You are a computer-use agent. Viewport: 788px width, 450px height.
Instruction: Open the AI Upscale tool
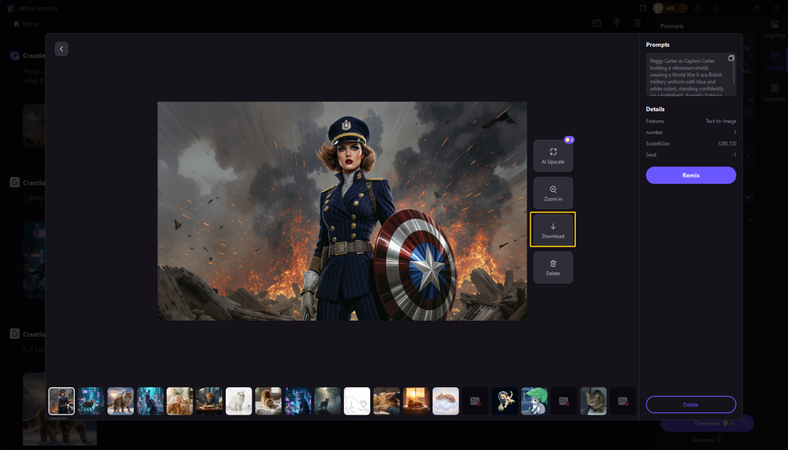tap(553, 155)
